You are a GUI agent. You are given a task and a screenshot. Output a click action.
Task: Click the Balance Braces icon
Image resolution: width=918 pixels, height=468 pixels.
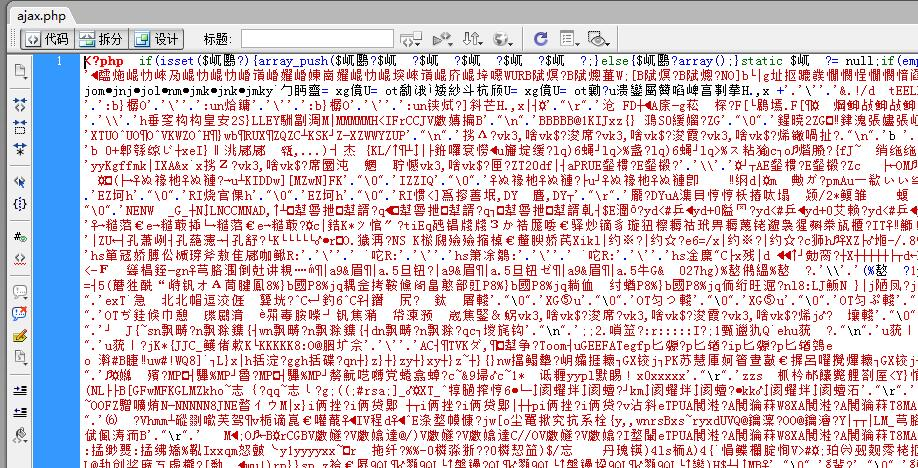pyautogui.click(x=20, y=204)
